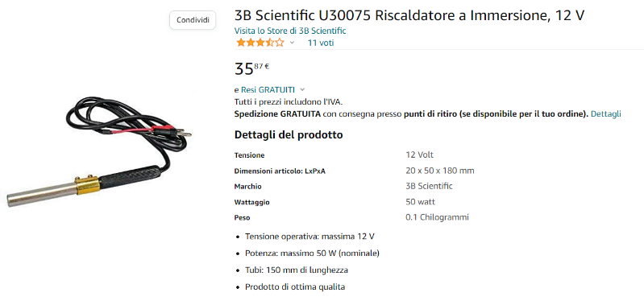Click the star rating icons
Image resolution: width=644 pixels, height=301 pixels.
point(260,43)
